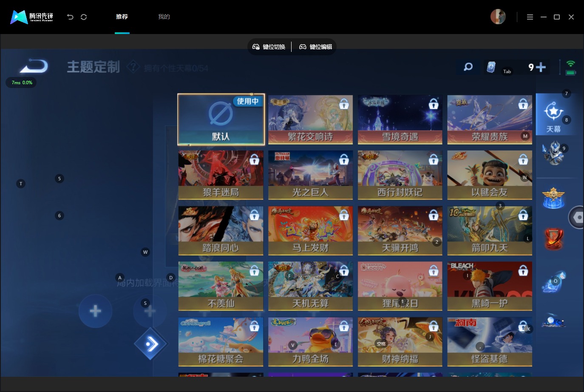584x392 pixels.
Task: Open the armored hero sidebar icon
Action: click(553, 153)
